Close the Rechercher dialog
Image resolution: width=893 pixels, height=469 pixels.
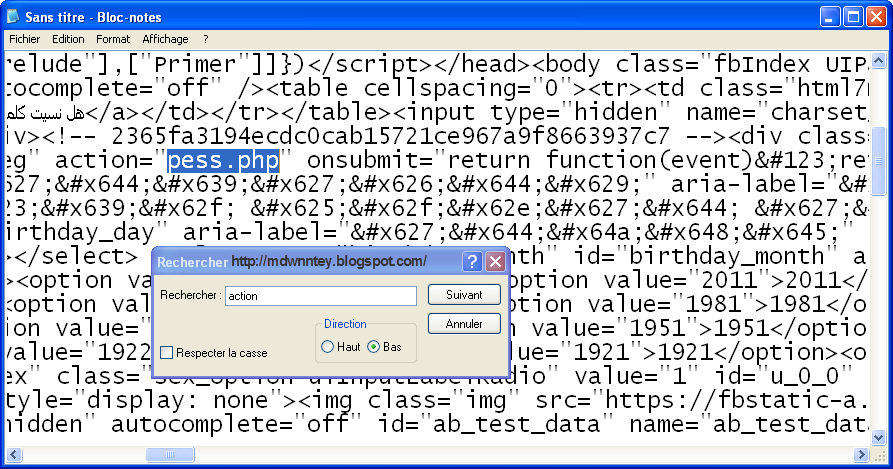496,262
